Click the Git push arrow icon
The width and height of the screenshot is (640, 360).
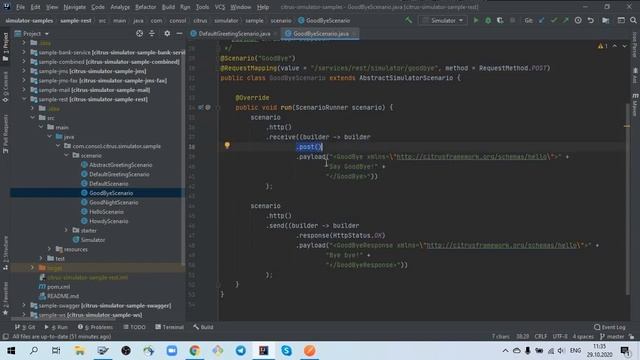pos(565,20)
